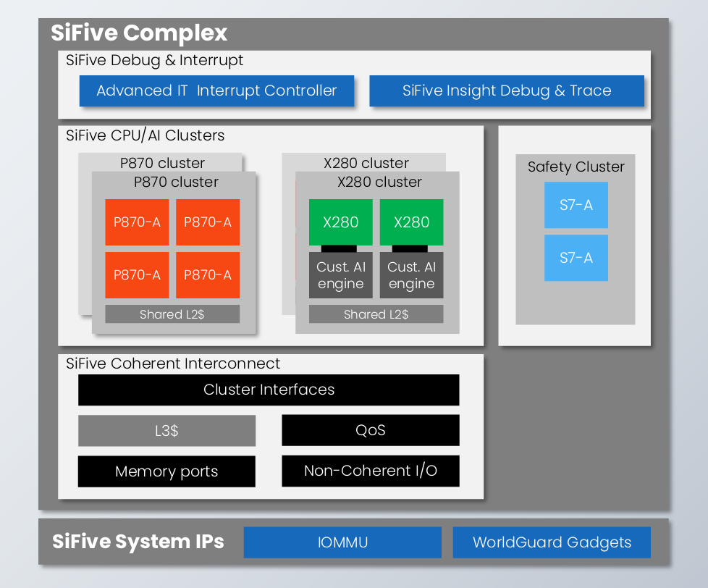Screen dimensions: 708x588
Task: Click the left Cust. AI engine block
Action: pyautogui.click(x=340, y=275)
